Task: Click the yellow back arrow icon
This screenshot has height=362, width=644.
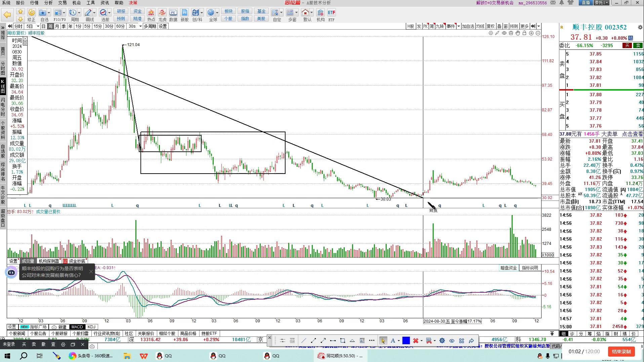Action: point(7,15)
